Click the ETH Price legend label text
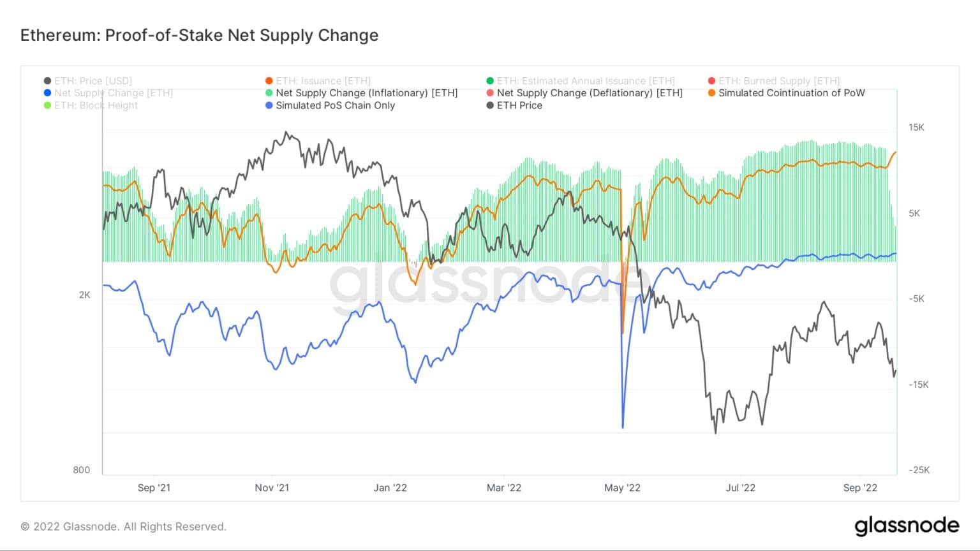Image resolution: width=980 pixels, height=551 pixels. tap(519, 105)
